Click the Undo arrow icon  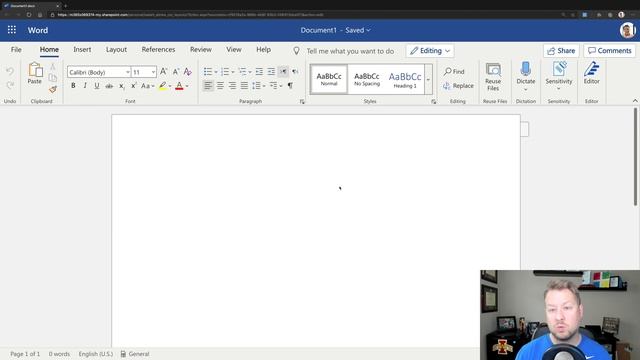tap(10, 72)
